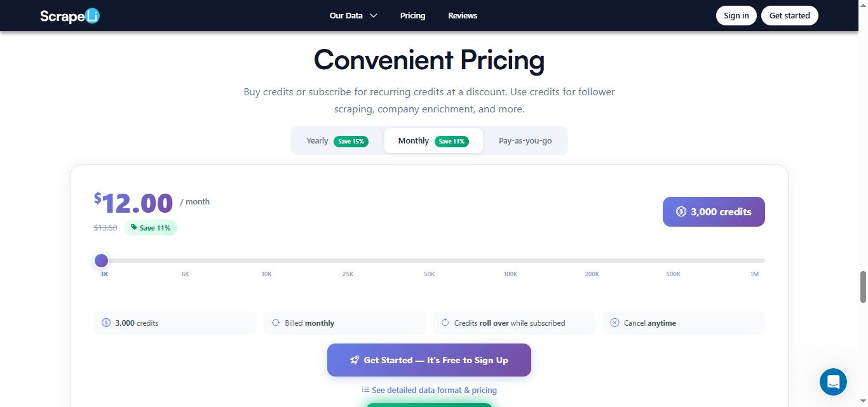Screen dimensions: 868x407
Task: Click the list icon before See detailed data format
Action: (366, 389)
